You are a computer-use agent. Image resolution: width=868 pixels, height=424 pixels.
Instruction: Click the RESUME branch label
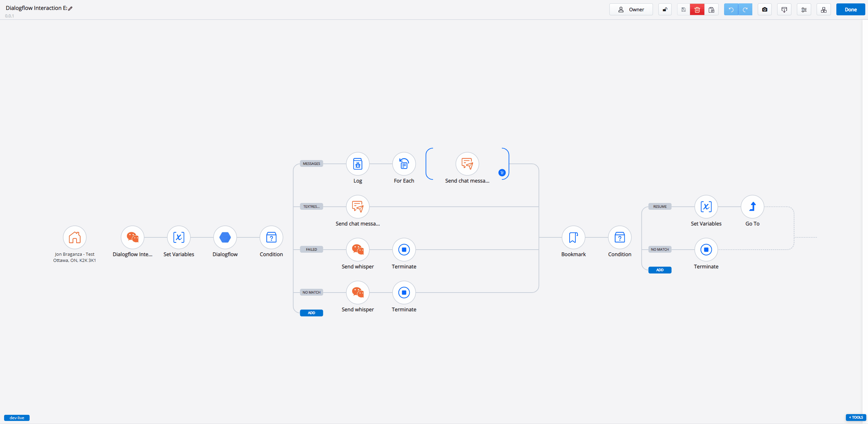660,206
